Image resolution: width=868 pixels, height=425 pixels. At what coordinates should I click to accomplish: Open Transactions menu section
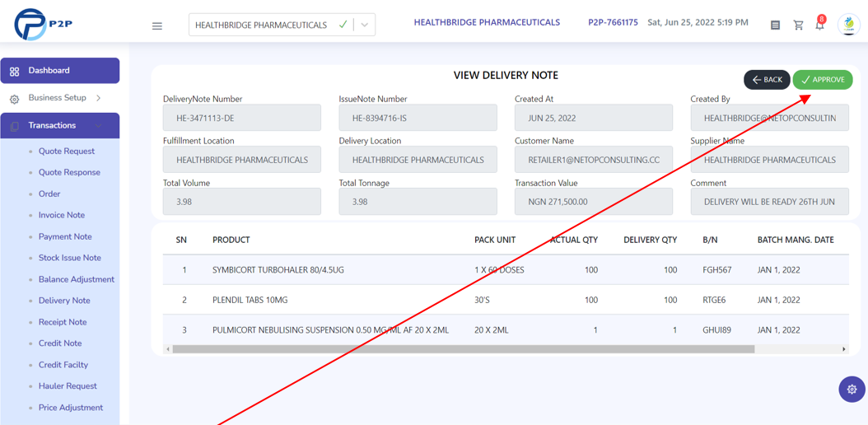tap(60, 126)
